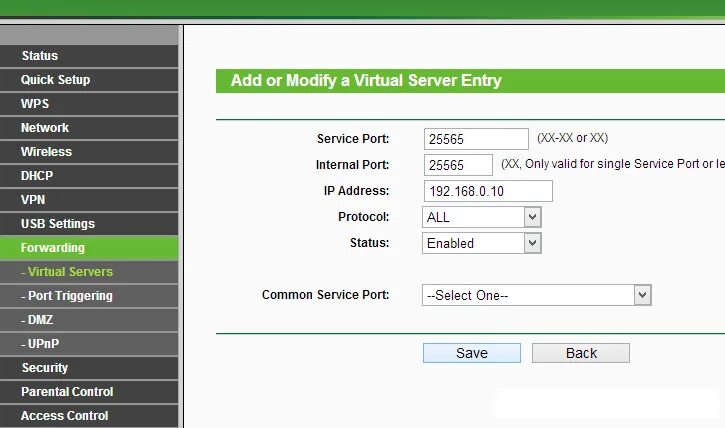Viewport: 725px width, 428px height.
Task: Open the UPnP submenu
Action: [89, 344]
